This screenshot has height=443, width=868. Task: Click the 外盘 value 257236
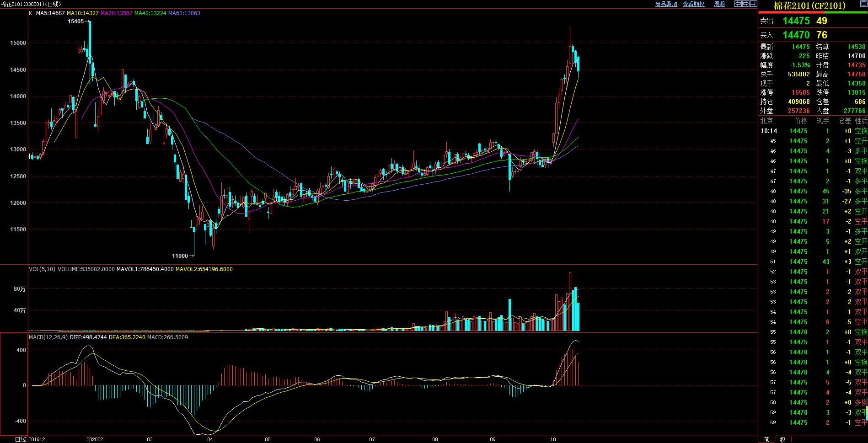[799, 111]
